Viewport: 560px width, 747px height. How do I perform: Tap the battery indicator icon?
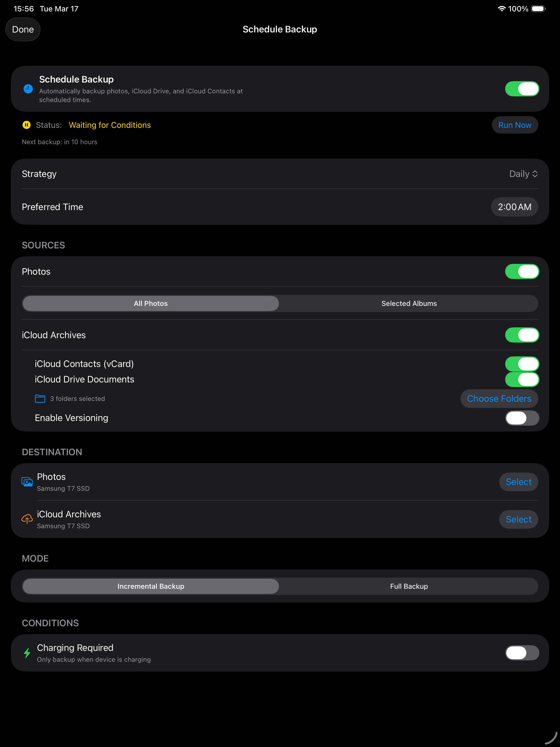pyautogui.click(x=538, y=9)
